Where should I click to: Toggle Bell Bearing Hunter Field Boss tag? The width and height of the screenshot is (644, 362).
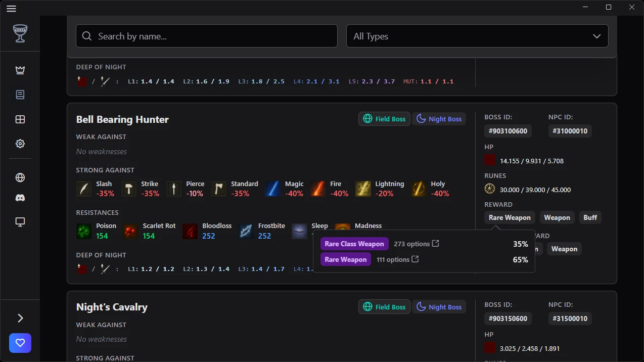384,119
